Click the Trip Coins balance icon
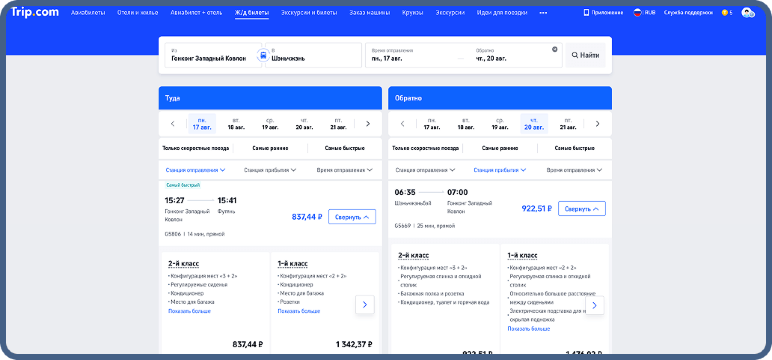The width and height of the screenshot is (772, 360). [x=727, y=13]
